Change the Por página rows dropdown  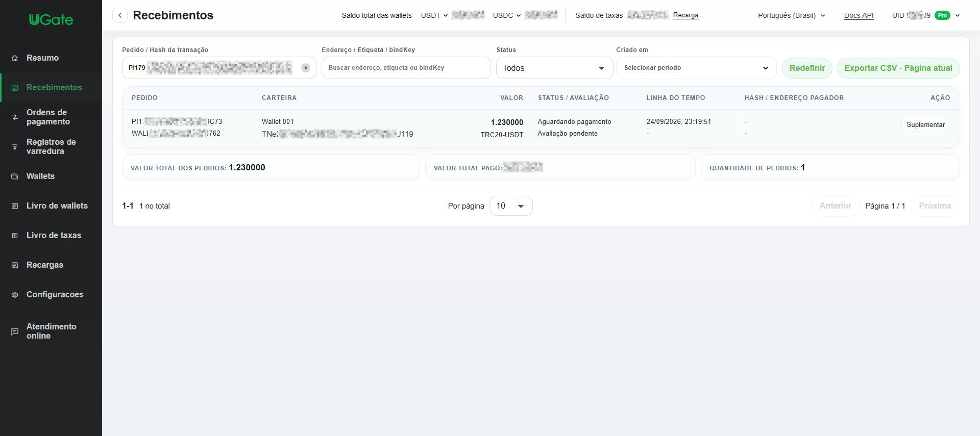click(x=511, y=206)
